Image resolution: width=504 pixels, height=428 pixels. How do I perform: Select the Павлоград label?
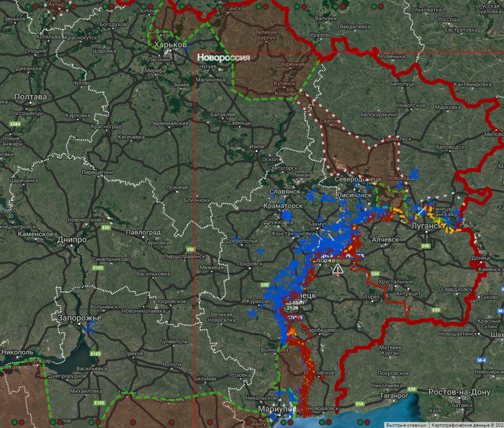[x=143, y=232]
